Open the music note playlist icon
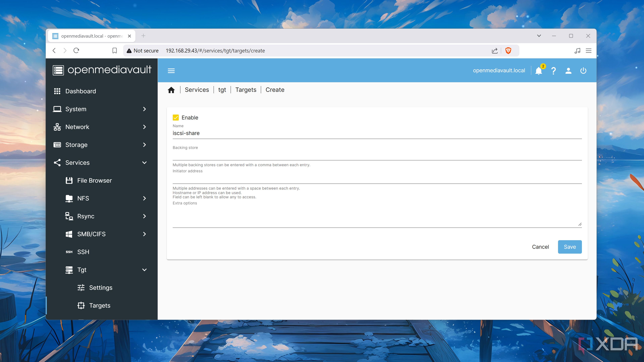Viewport: 644px width, 362px height. click(x=577, y=51)
